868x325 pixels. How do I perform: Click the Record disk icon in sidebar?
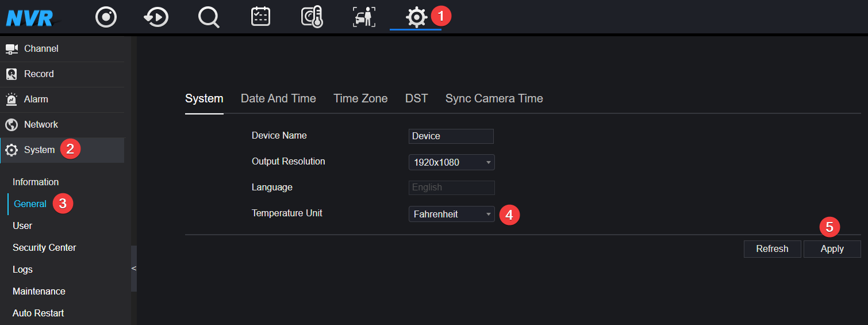click(11, 74)
